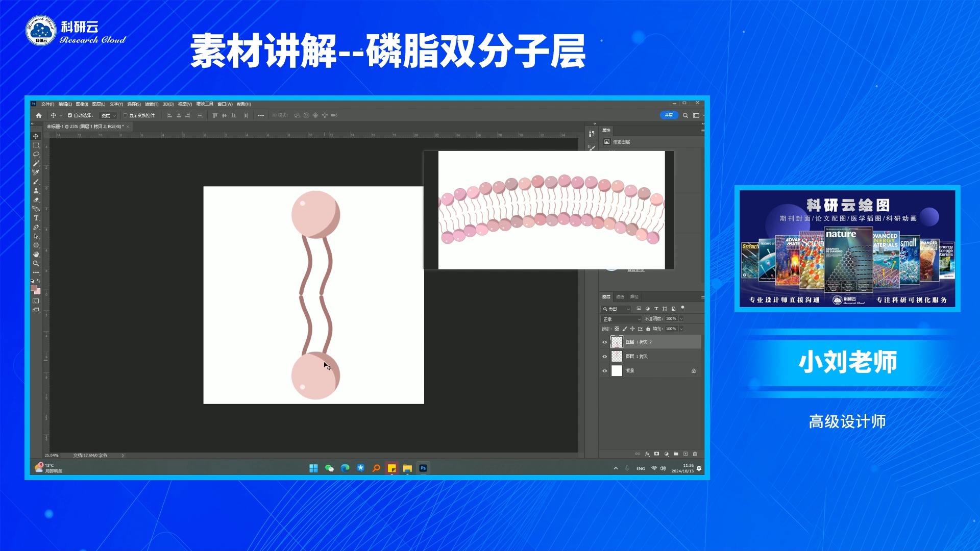Select the Clone Stamp tool
The width and height of the screenshot is (980, 551).
pos(36,191)
